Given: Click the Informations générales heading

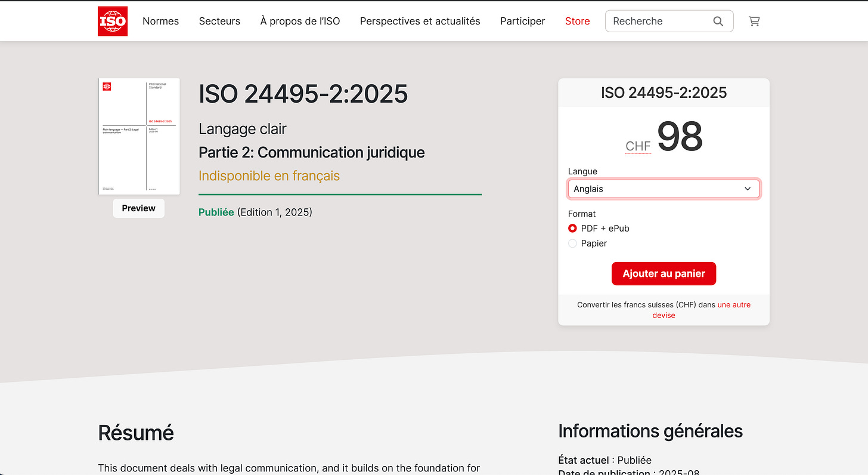Looking at the screenshot, I should click(650, 431).
